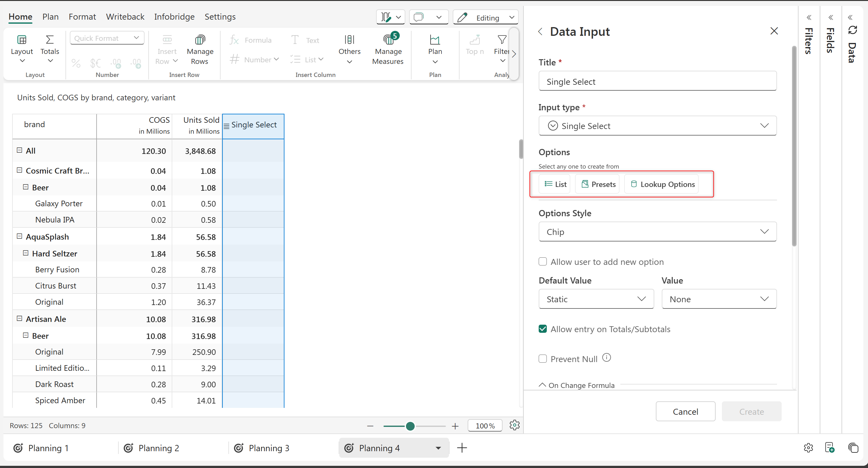The width and height of the screenshot is (868, 468).
Task: Click the zoom slider handle
Action: point(410,426)
